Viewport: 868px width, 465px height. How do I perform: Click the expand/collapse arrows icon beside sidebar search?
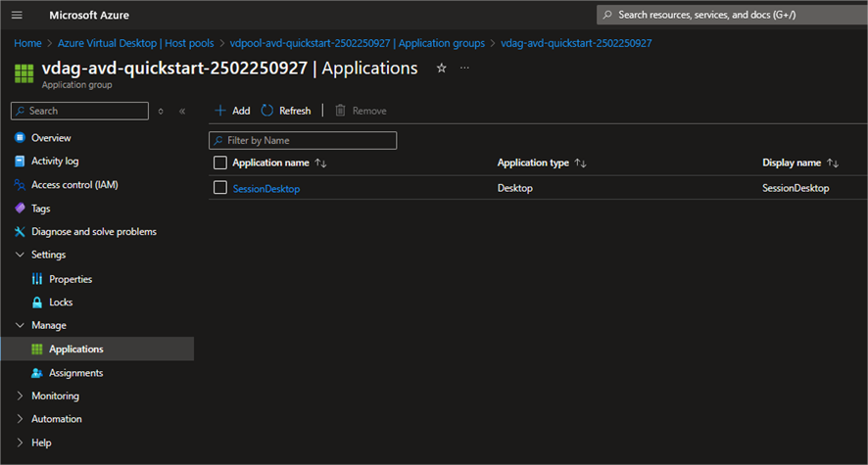[x=161, y=112]
